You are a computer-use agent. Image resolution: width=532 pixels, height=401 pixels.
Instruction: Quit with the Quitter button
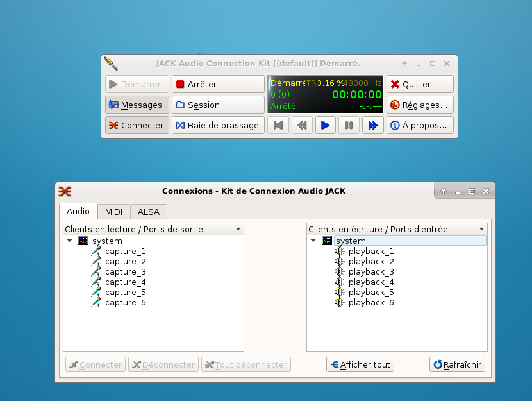(x=420, y=84)
